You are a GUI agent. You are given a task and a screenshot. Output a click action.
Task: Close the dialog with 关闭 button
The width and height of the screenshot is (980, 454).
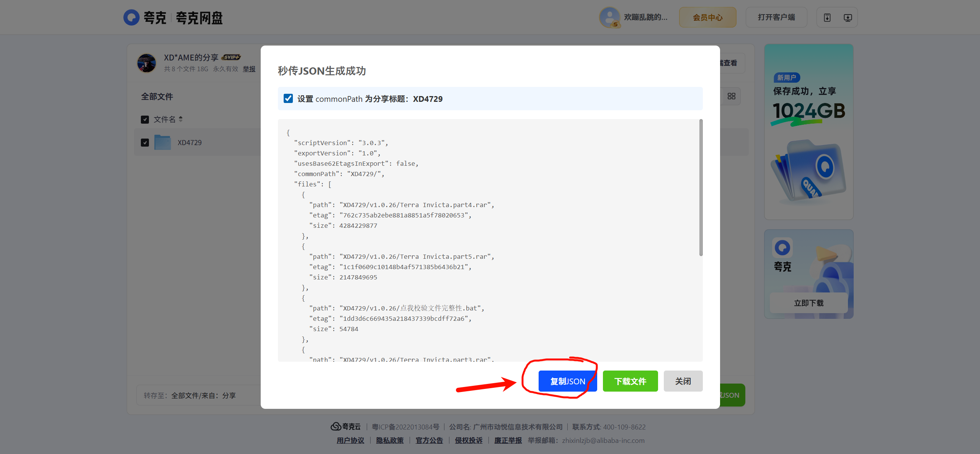(683, 381)
